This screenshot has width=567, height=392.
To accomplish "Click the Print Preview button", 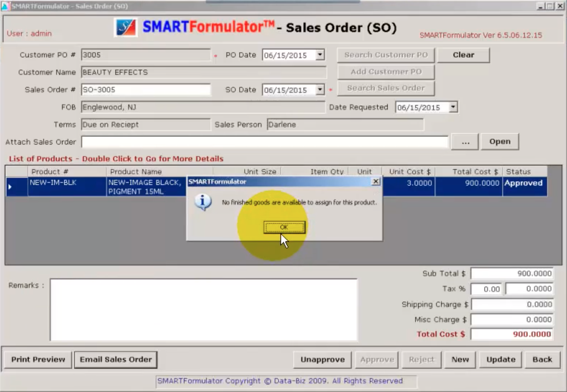I will 38,359.
